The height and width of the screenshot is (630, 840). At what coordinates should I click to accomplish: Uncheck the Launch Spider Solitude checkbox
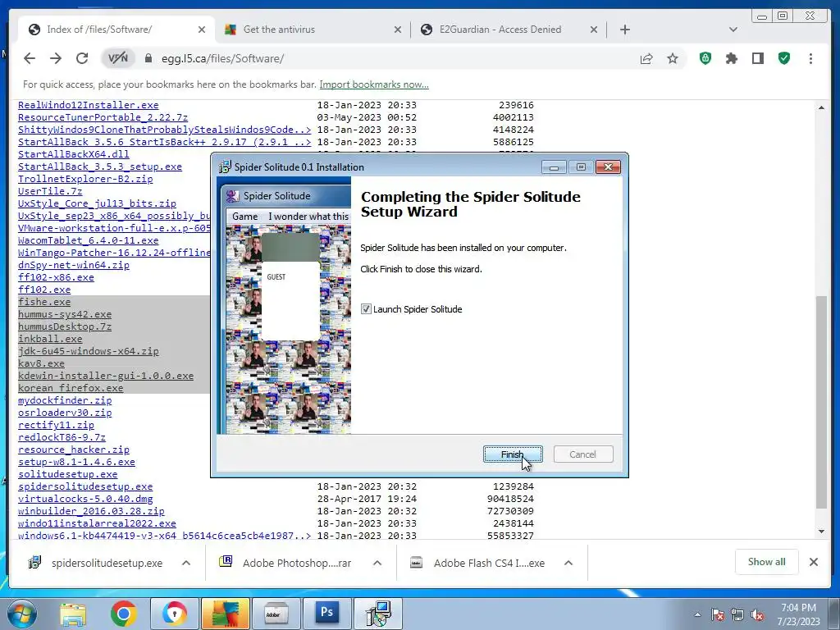tap(366, 309)
